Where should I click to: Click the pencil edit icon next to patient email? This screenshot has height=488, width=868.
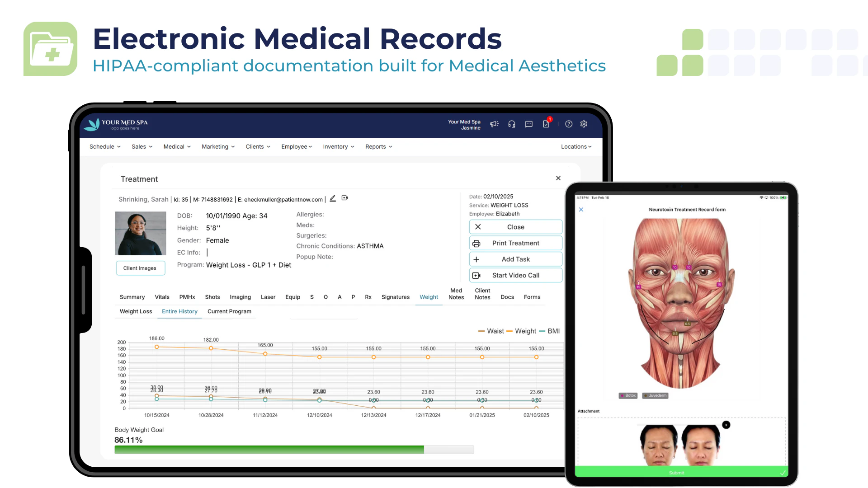pos(333,198)
